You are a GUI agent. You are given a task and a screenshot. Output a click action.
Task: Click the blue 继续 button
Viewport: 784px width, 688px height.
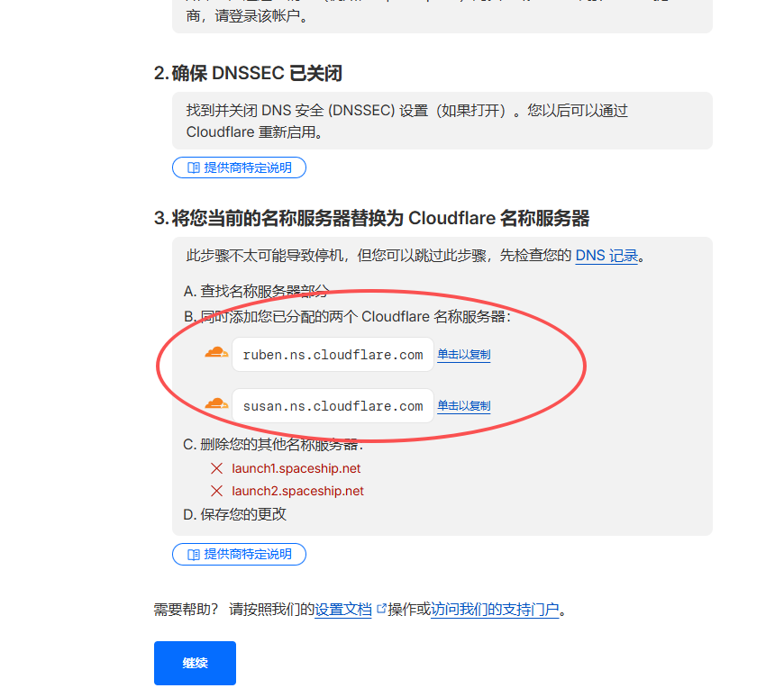(195, 663)
